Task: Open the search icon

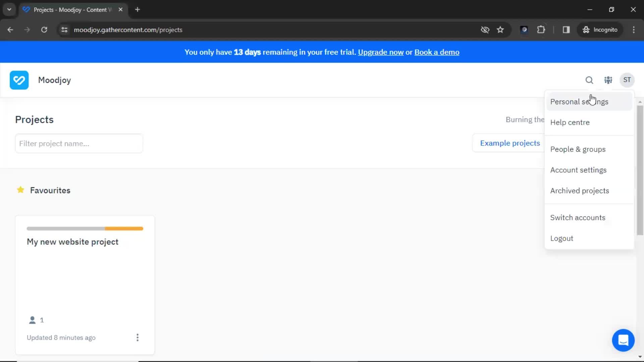Action: (590, 80)
